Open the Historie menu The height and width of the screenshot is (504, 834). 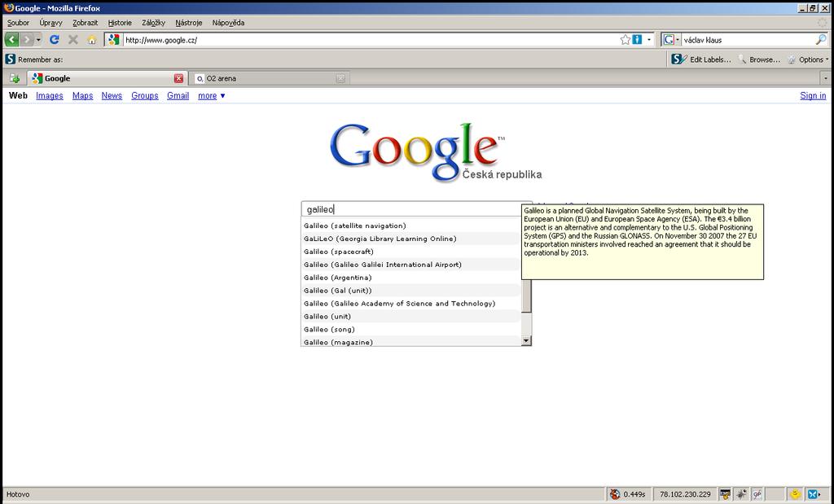(120, 23)
